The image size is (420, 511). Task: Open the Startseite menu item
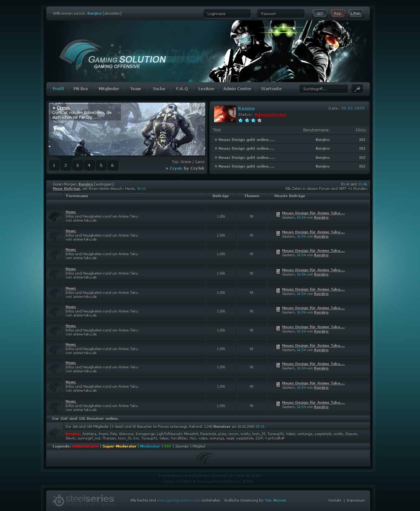click(271, 89)
